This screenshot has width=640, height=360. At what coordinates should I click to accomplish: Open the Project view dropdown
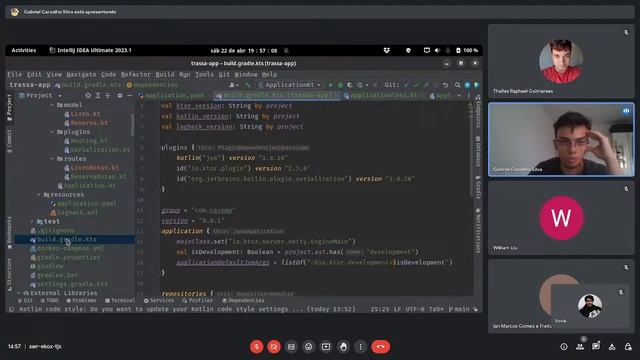tap(40, 95)
